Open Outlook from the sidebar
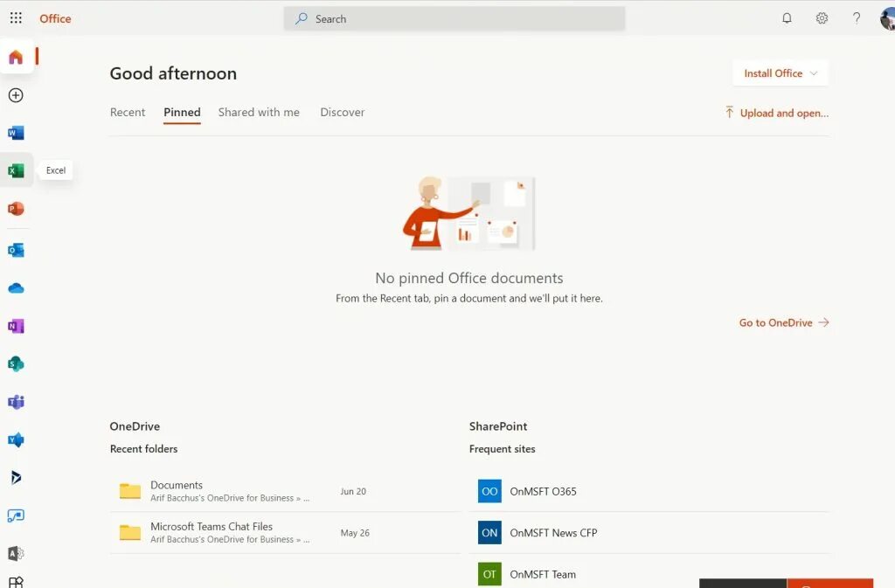This screenshot has height=588, width=895. click(16, 249)
